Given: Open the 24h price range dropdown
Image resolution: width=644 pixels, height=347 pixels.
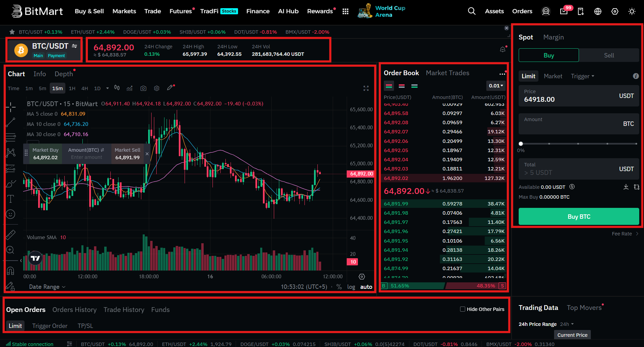Looking at the screenshot, I should pyautogui.click(x=567, y=324).
